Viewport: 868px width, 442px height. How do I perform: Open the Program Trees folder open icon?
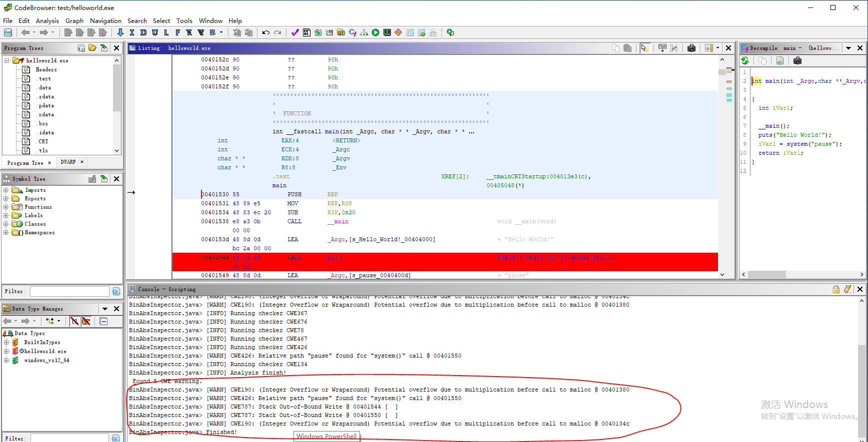(92, 48)
